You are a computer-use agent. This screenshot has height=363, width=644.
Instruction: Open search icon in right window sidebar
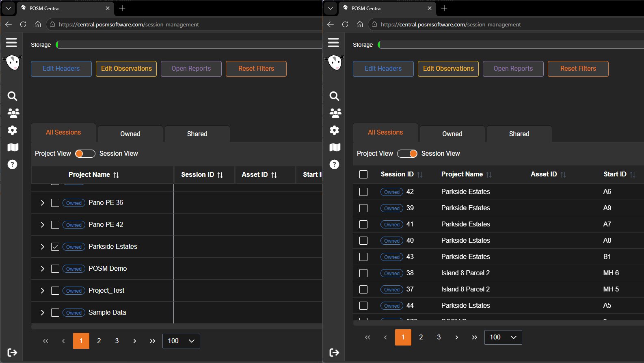(334, 96)
